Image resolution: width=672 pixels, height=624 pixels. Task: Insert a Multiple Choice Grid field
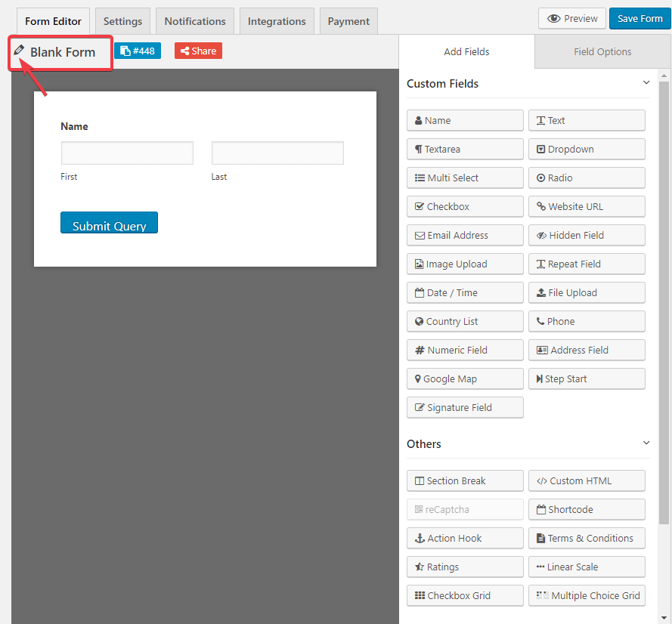[x=587, y=595]
